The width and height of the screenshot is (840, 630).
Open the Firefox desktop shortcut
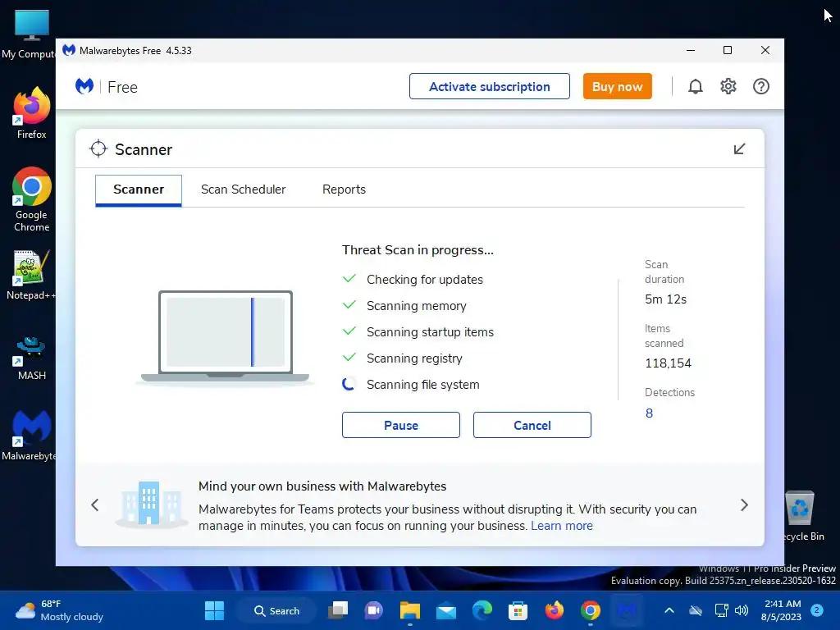pyautogui.click(x=32, y=113)
